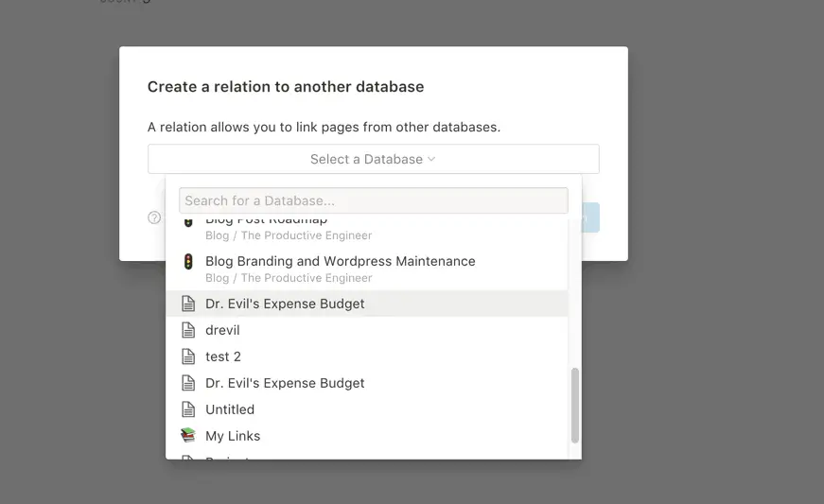Click the books icon beside My Links

point(188,435)
